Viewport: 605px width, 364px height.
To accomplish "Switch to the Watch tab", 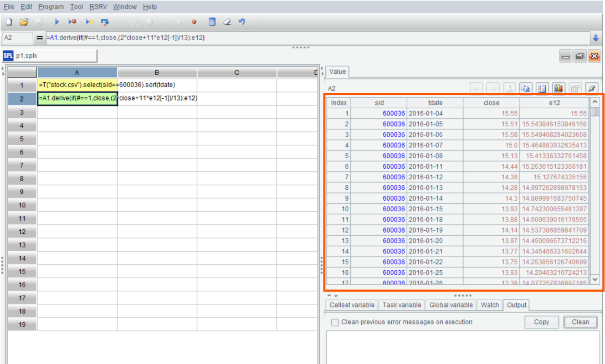I will coord(490,305).
